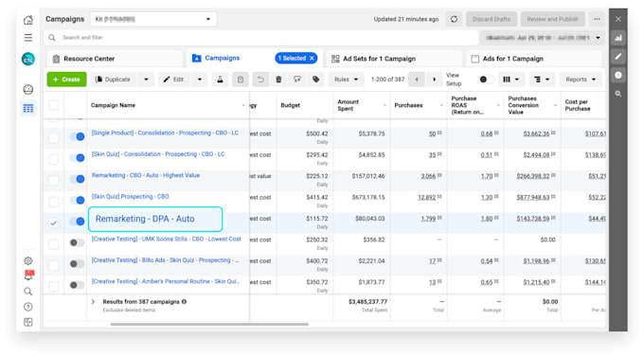Click the clock icon button in the toolbar
Image resolution: width=644 pixels, height=356 pixels.
(x=241, y=80)
